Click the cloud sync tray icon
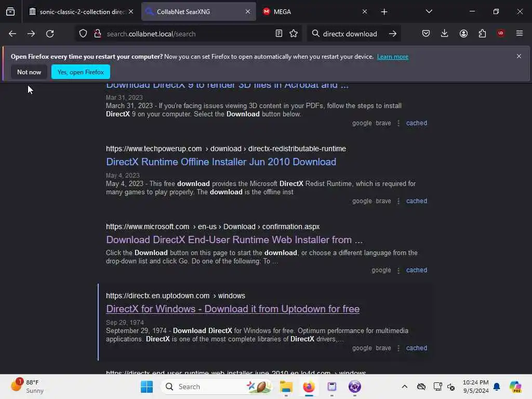Viewport: 532px width, 399px height. 421,387
